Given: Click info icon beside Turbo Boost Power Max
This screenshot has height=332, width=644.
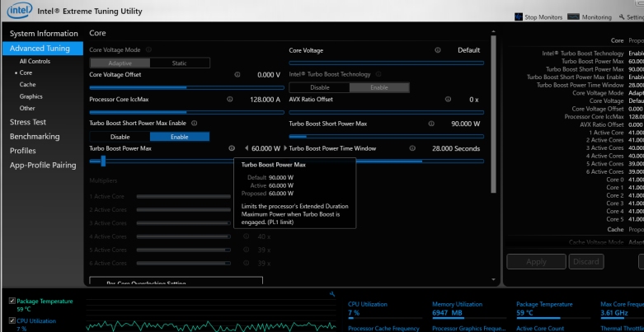Looking at the screenshot, I should click(x=232, y=148).
